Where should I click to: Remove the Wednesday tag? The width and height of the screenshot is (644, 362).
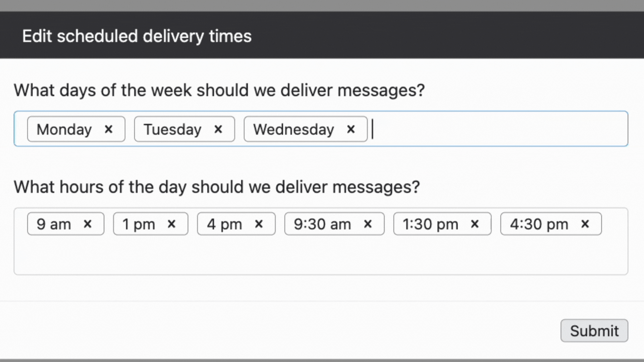pyautogui.click(x=351, y=129)
